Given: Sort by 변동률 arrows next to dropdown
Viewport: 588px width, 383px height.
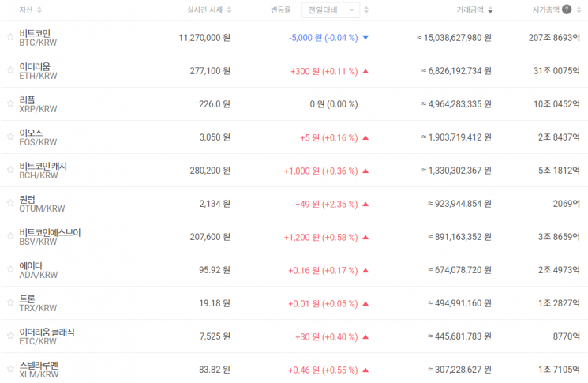Looking at the screenshot, I should (366, 10).
